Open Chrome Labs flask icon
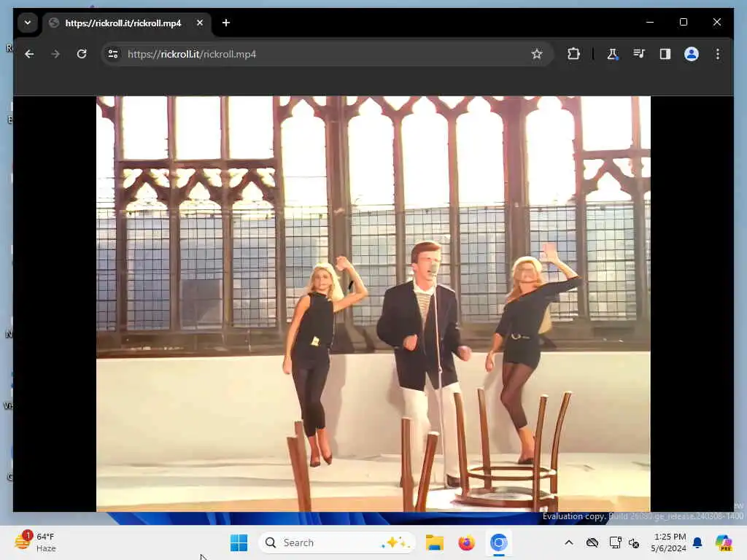Viewport: 747px width, 560px height. (x=612, y=54)
